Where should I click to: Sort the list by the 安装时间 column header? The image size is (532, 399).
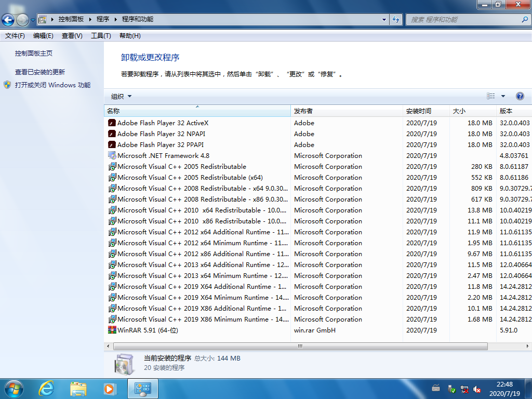tap(419, 111)
